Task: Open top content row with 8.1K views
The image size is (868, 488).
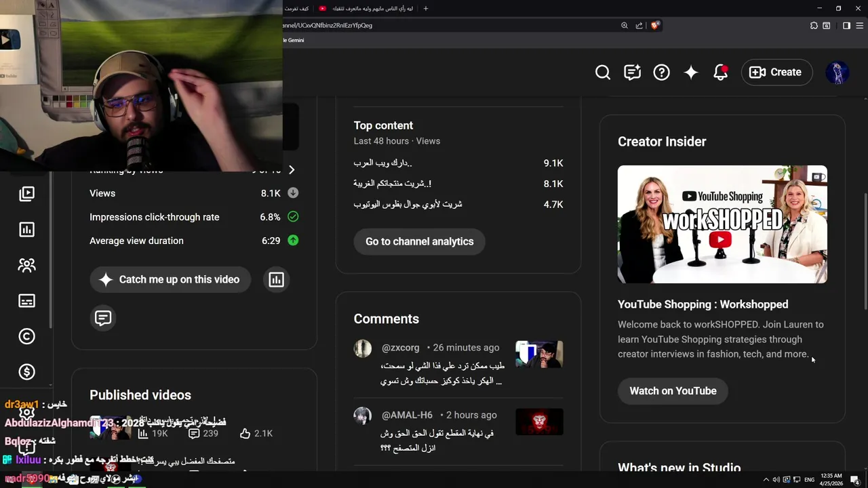Action: click(458, 184)
